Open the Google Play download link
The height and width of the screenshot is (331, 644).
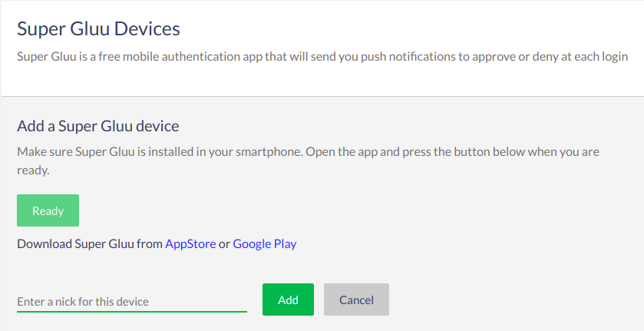click(264, 244)
